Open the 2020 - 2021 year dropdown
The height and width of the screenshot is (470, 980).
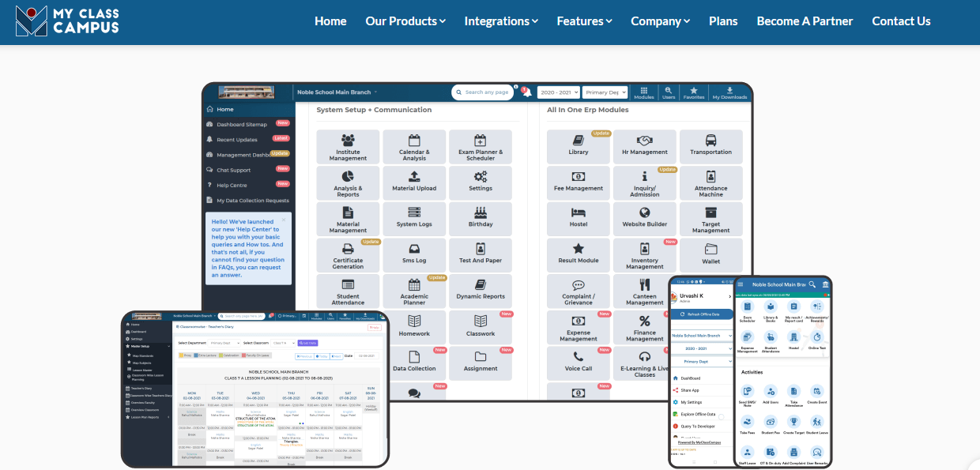[559, 92]
